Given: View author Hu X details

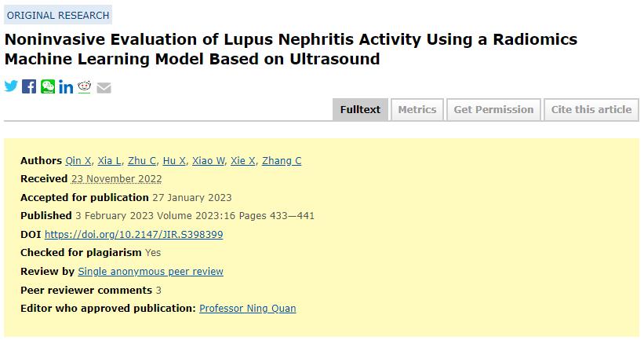Looking at the screenshot, I should point(174,161).
